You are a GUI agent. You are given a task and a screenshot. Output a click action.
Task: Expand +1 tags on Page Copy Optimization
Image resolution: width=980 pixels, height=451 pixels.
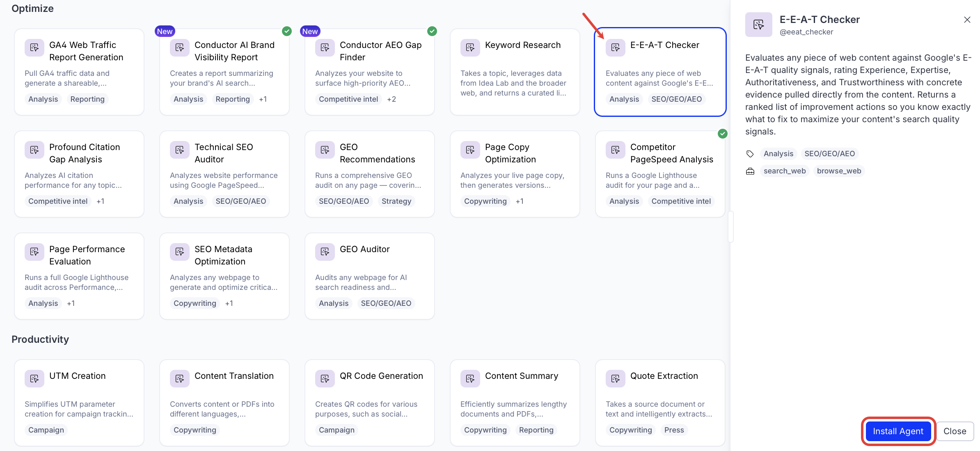click(x=520, y=201)
